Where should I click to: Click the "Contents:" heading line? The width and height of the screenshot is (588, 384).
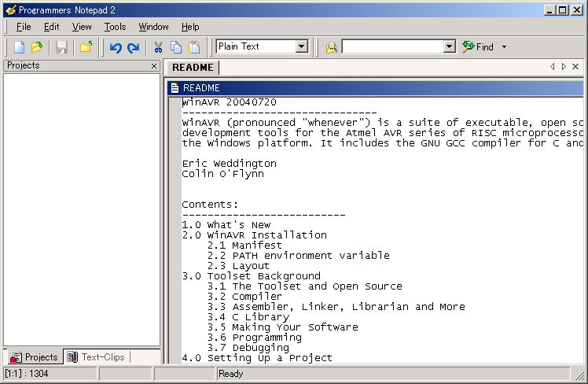(x=210, y=205)
